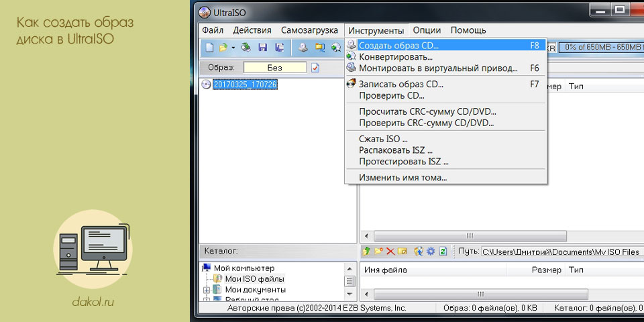The image size is (644, 322).
Task: Click the Каталог: panel header label
Action: click(221, 251)
